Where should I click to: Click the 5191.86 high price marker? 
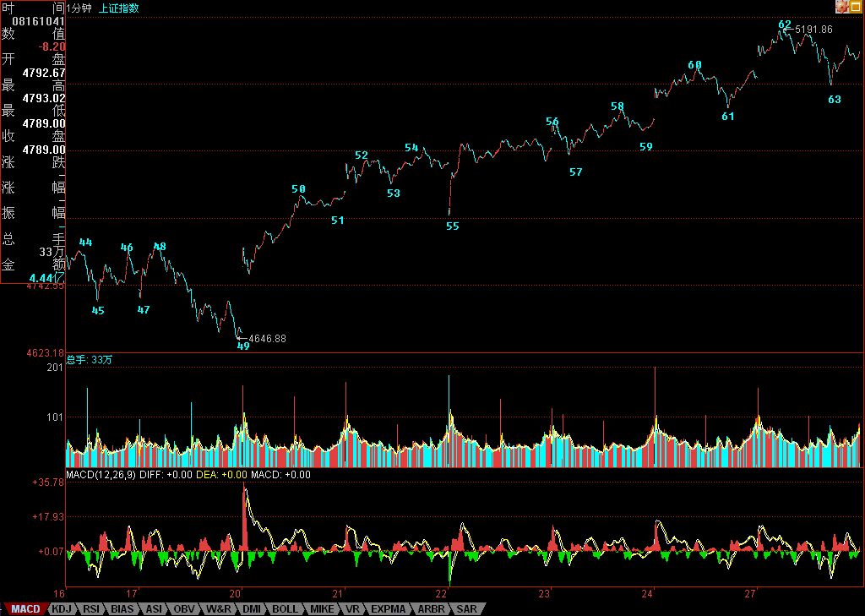point(813,30)
